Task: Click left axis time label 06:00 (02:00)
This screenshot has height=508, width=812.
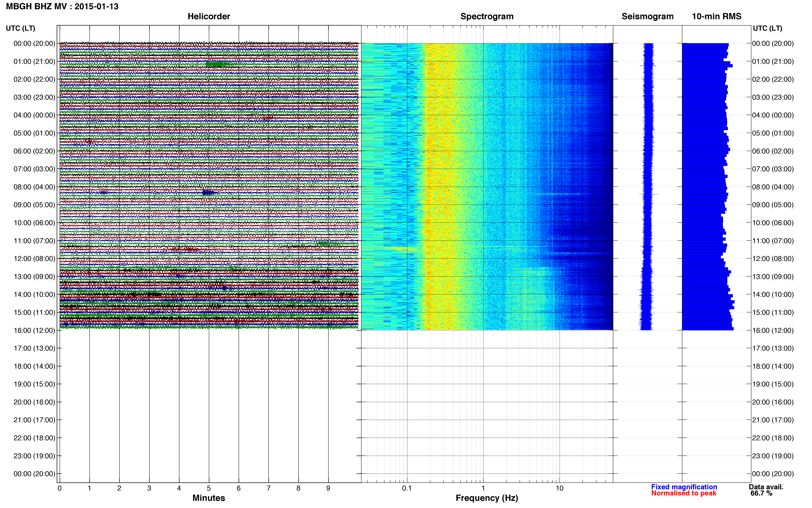Action: pos(34,151)
